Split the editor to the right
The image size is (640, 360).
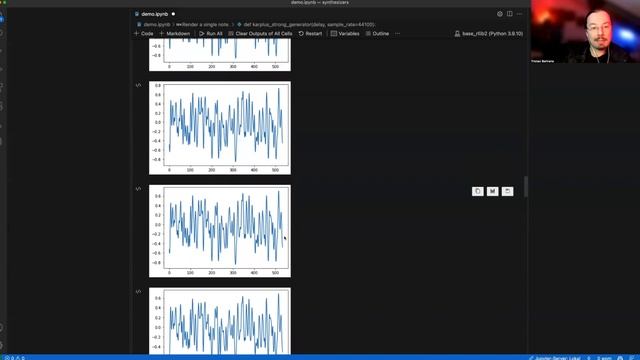(509, 14)
